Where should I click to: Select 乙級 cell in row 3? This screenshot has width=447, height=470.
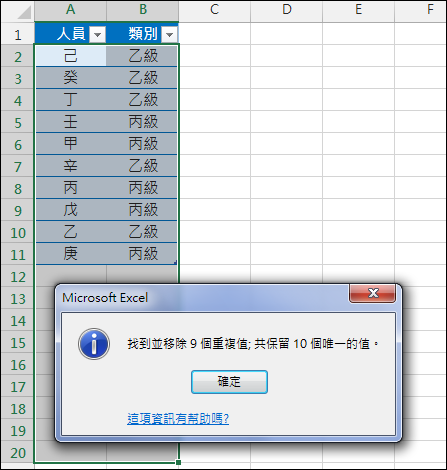(142, 78)
